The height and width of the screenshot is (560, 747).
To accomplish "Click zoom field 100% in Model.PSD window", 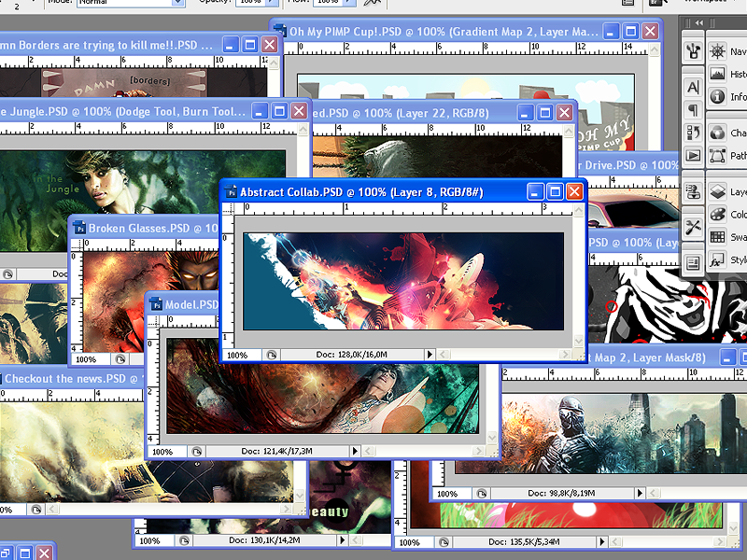I will click(167, 452).
